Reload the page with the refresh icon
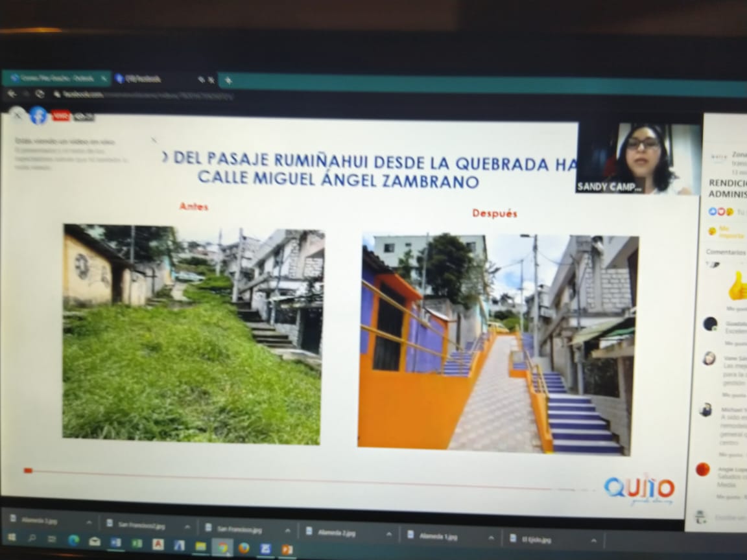Screen dimensions: 747x560 pyautogui.click(x=40, y=94)
